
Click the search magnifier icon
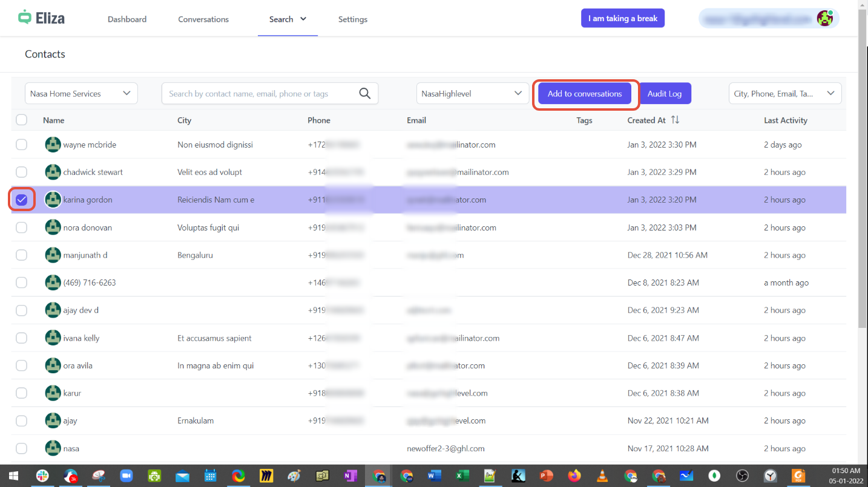(364, 93)
